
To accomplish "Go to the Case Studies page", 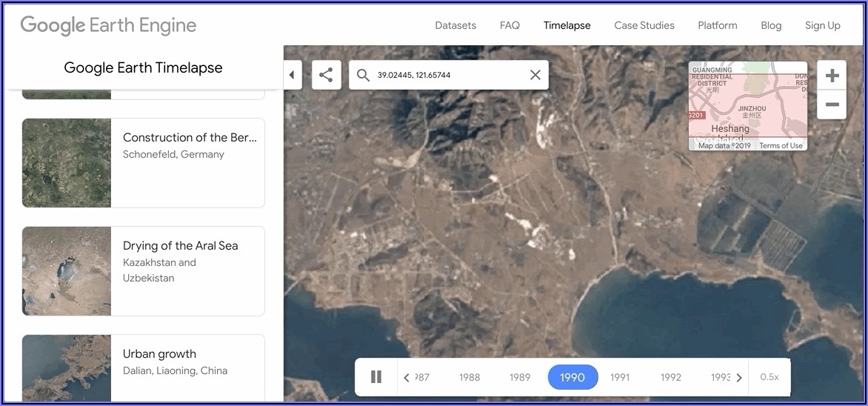I will 644,25.
